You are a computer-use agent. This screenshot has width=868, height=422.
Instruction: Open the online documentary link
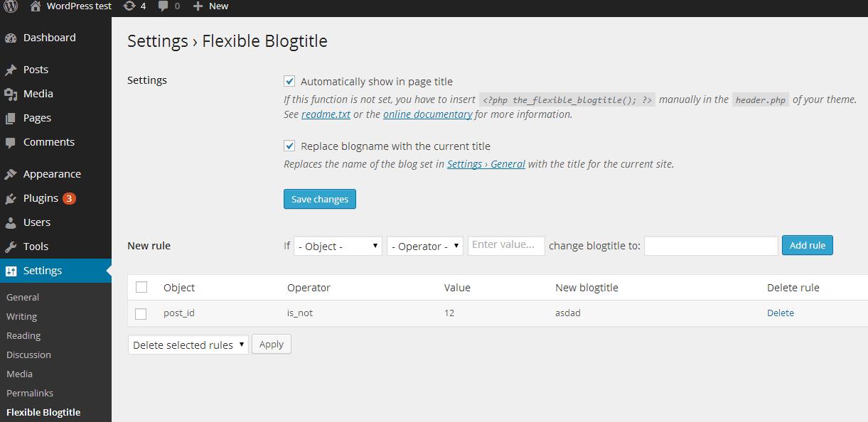pos(428,114)
